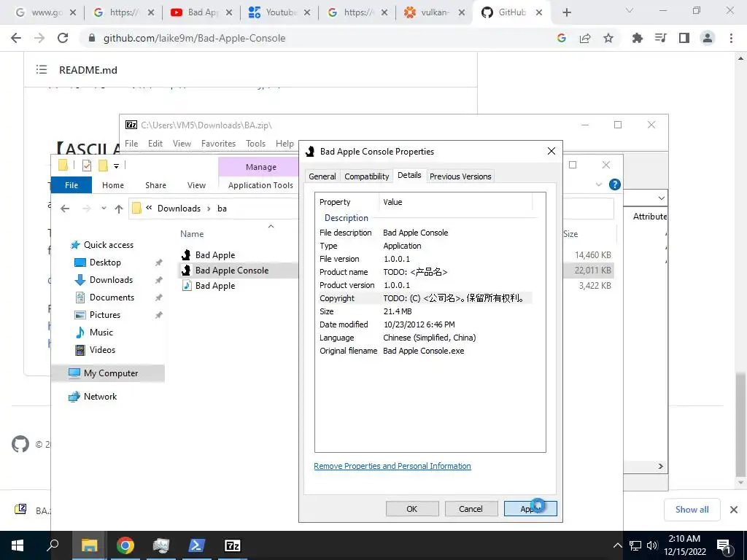The height and width of the screenshot is (560, 747).
Task: Open 7-Zip address bar dropdown
Action: click(x=661, y=198)
